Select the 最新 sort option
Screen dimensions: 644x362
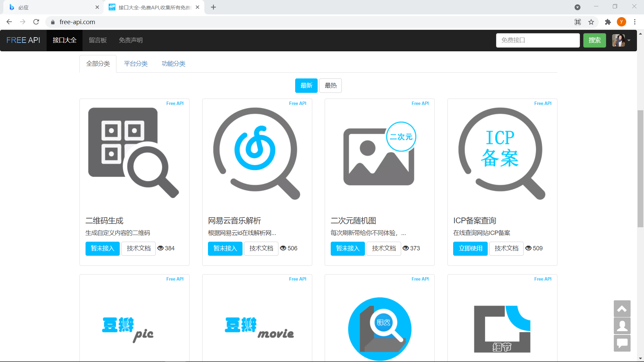pos(306,86)
